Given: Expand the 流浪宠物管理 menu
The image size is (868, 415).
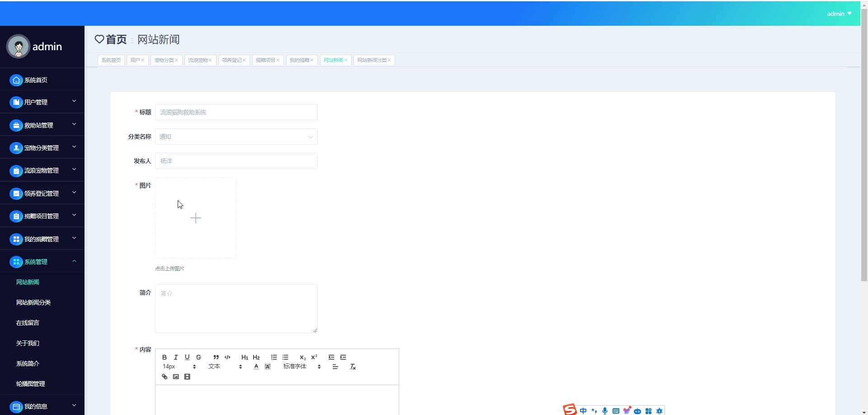Looking at the screenshot, I should [x=42, y=170].
